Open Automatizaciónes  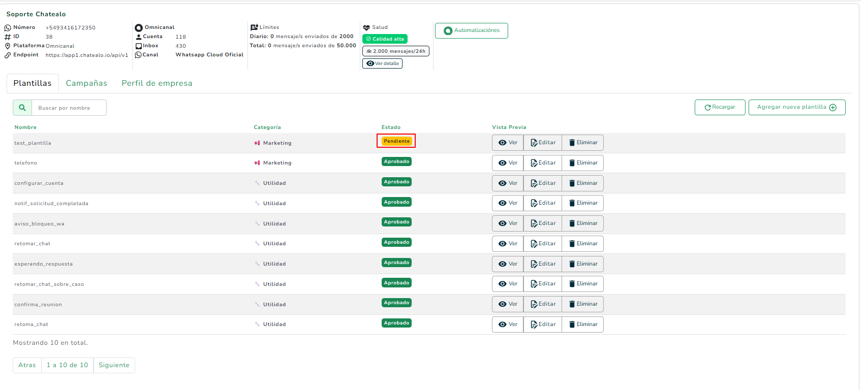tap(472, 30)
